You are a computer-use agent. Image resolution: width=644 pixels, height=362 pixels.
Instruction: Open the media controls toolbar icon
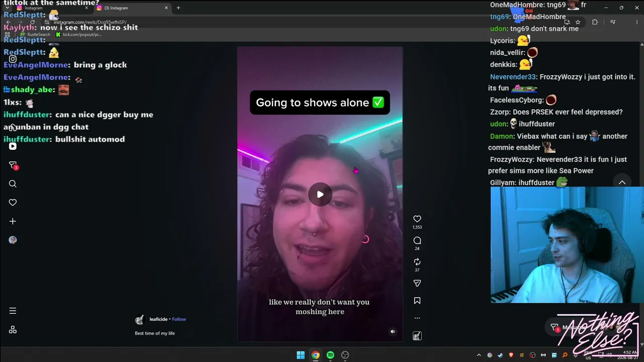(x=612, y=22)
